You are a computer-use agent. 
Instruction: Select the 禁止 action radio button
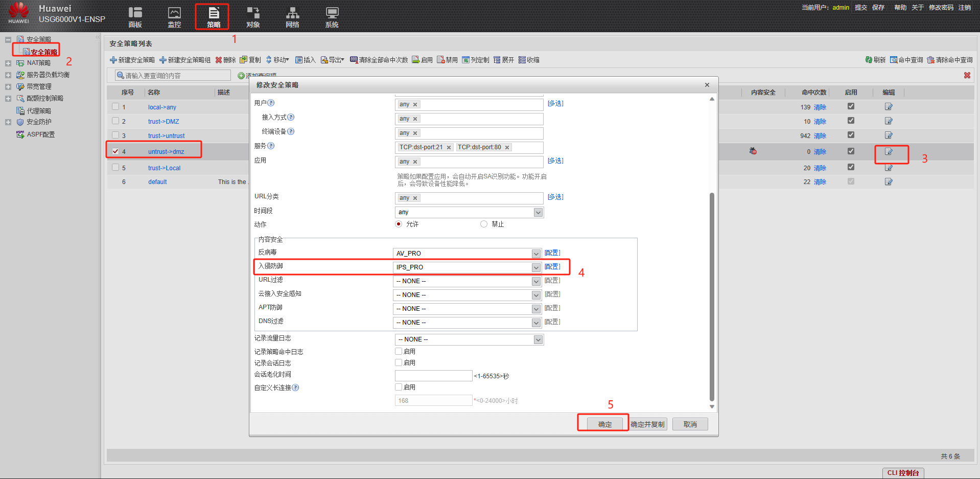tap(484, 224)
